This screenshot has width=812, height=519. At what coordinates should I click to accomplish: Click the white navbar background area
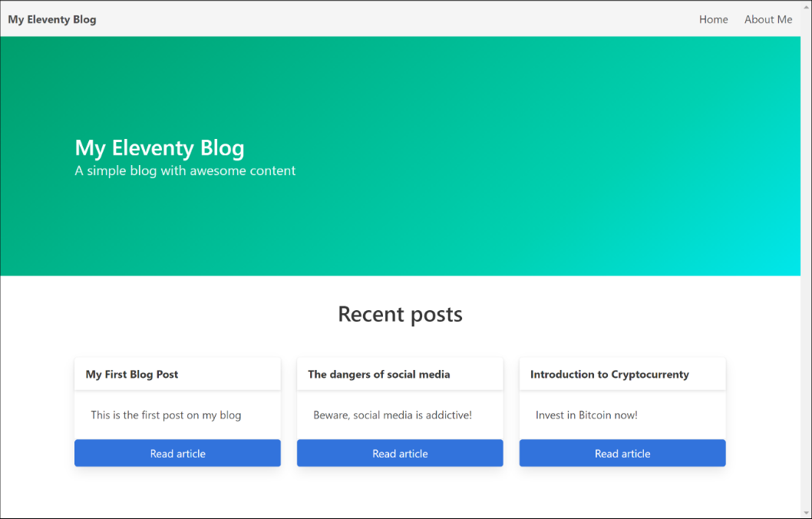[x=384, y=19]
